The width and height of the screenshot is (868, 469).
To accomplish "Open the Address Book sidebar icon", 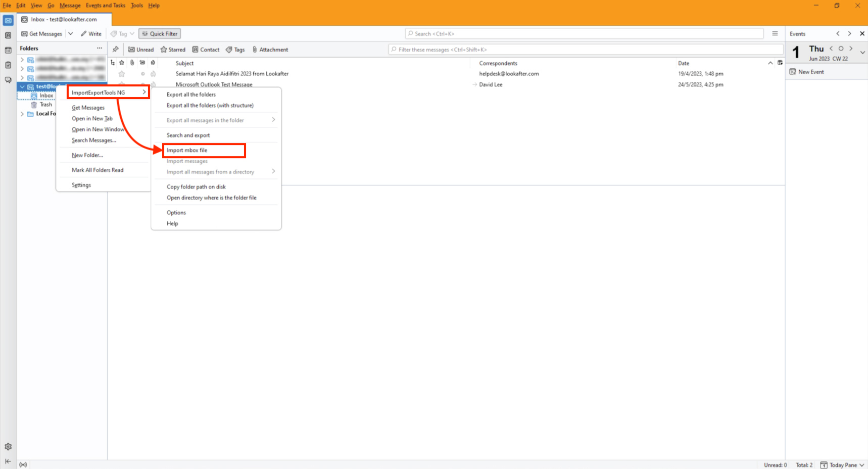I will [x=8, y=35].
